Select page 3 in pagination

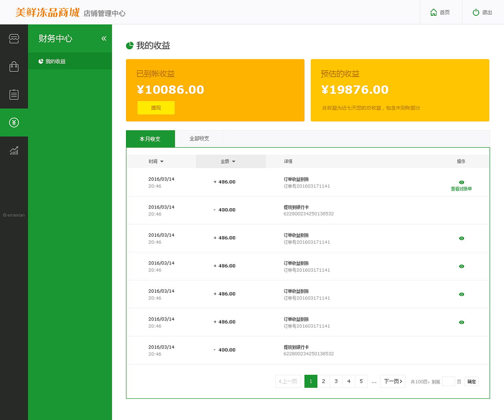[336, 381]
